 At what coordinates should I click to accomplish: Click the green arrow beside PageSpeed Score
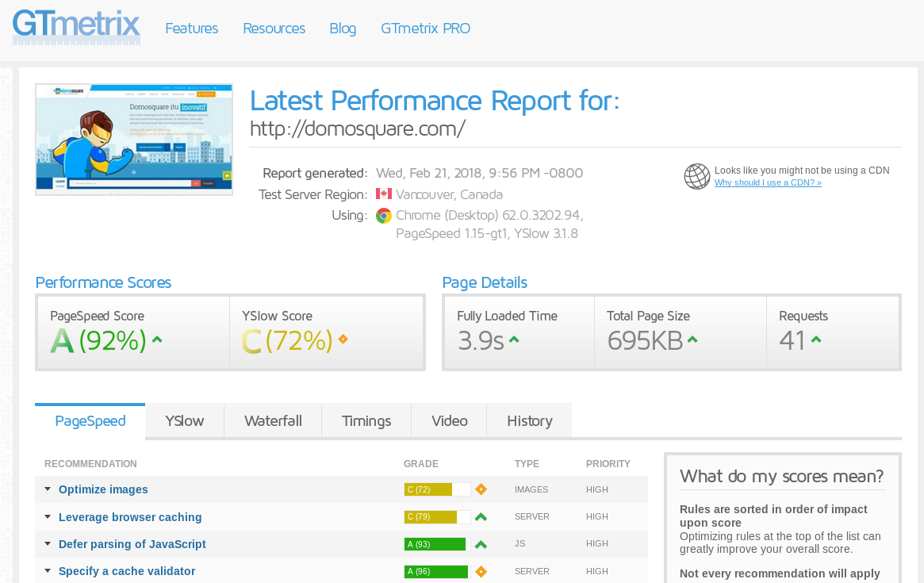(x=157, y=339)
